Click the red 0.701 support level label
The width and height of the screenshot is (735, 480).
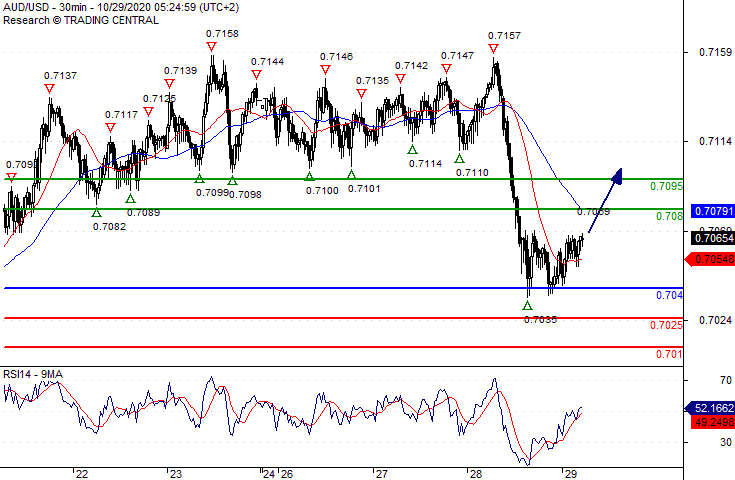(x=669, y=354)
